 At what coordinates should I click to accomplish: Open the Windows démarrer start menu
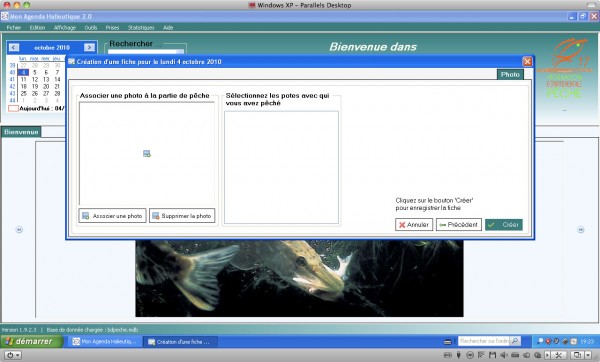point(31,341)
